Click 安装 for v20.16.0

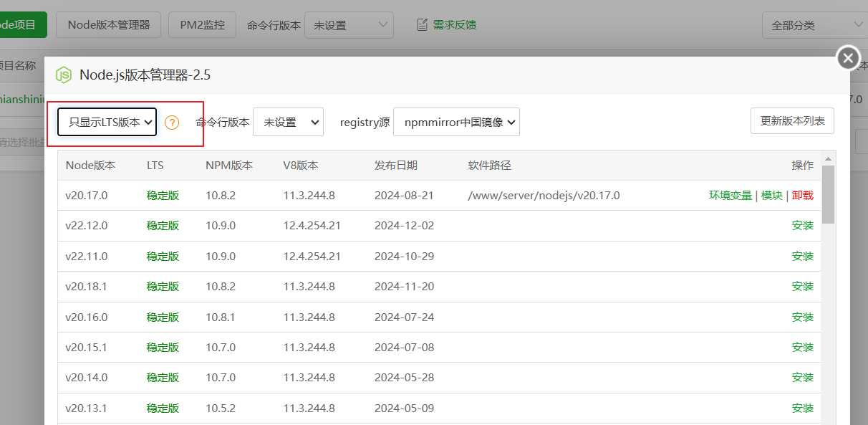point(803,317)
